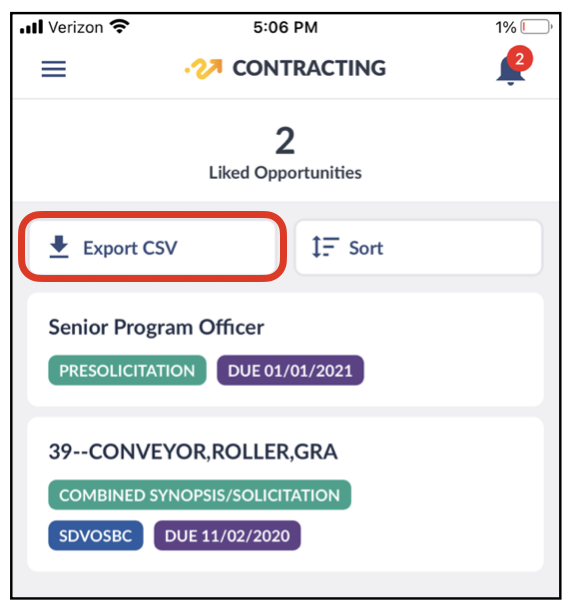The height and width of the screenshot is (606, 570).
Task: Select the SDVOSBC set-aside tag
Action: pos(95,535)
